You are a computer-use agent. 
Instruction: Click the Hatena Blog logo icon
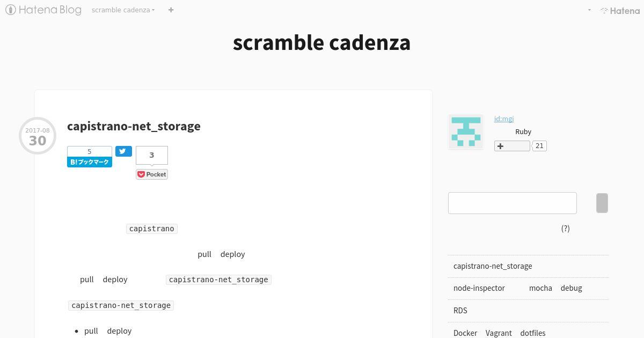click(10, 10)
